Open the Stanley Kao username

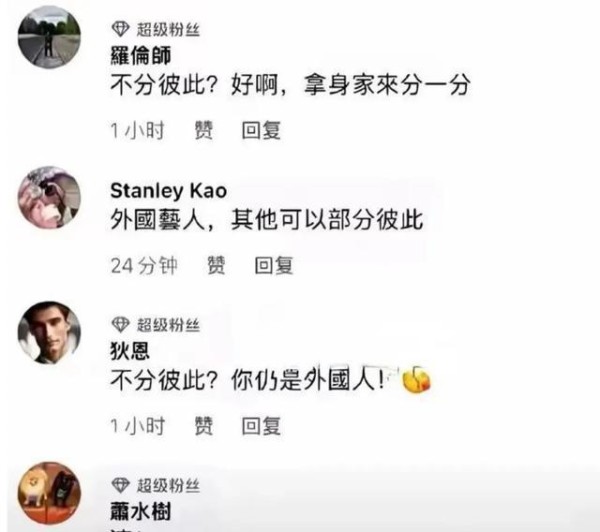coord(168,191)
